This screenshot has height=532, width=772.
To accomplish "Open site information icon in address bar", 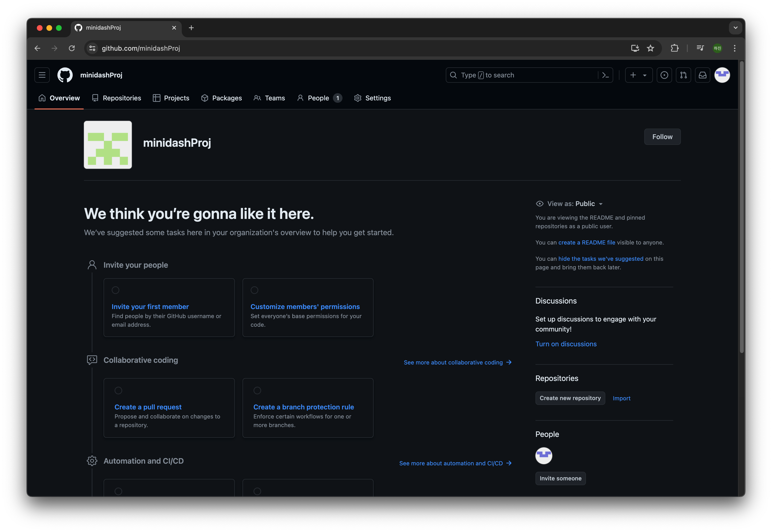I will [x=93, y=48].
